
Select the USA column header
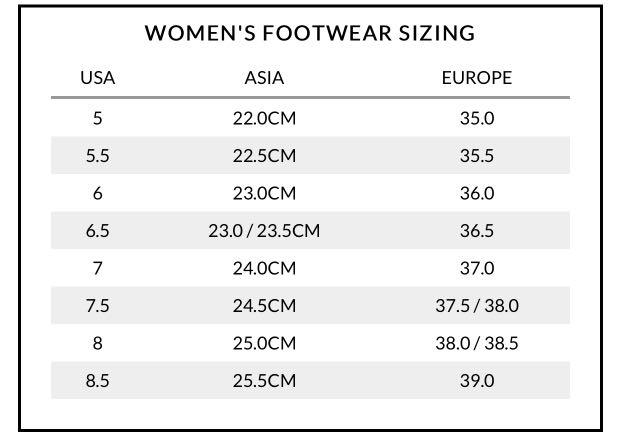click(x=97, y=78)
